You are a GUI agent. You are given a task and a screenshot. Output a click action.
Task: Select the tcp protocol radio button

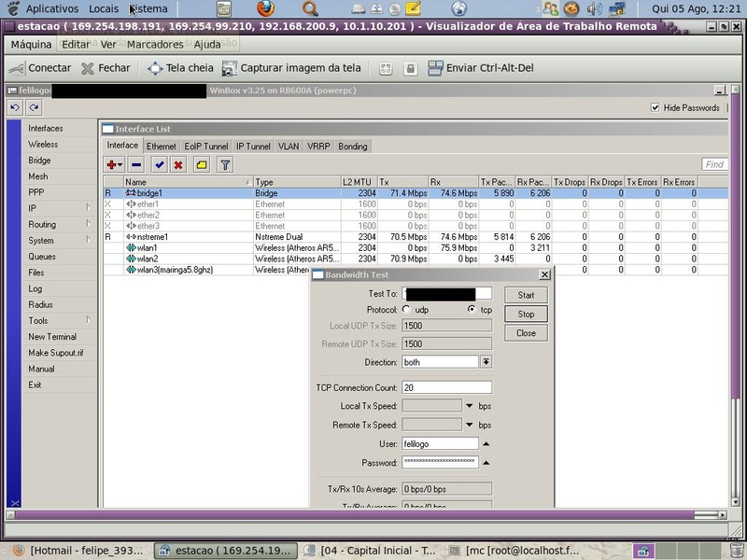click(x=472, y=310)
